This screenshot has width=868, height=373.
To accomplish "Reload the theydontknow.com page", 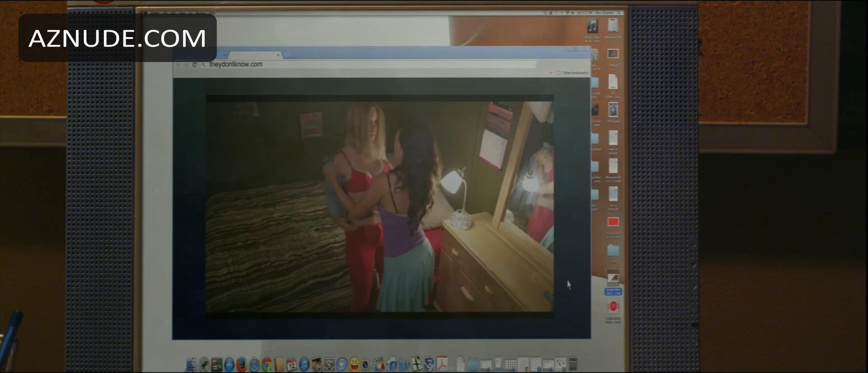I will tap(194, 65).
